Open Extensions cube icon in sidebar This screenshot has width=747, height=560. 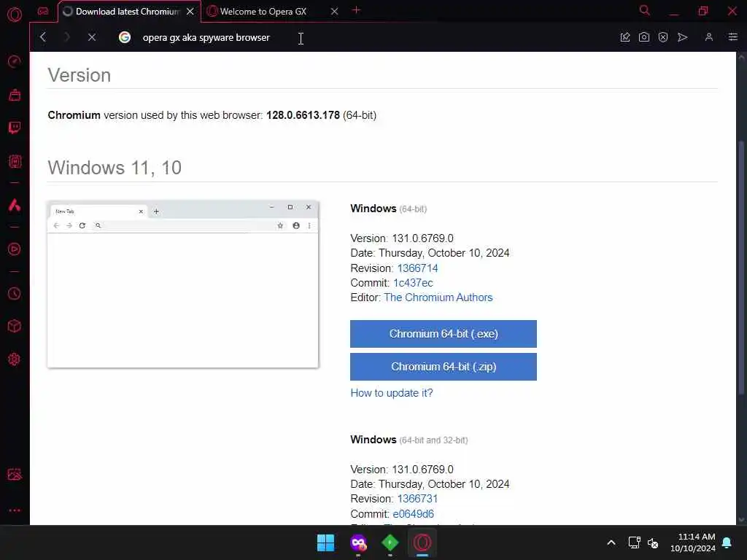(15, 326)
